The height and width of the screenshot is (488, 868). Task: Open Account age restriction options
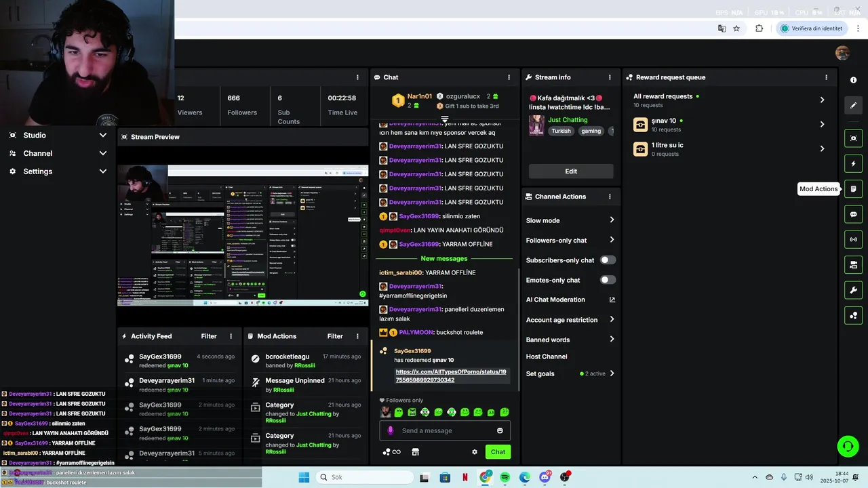click(570, 320)
